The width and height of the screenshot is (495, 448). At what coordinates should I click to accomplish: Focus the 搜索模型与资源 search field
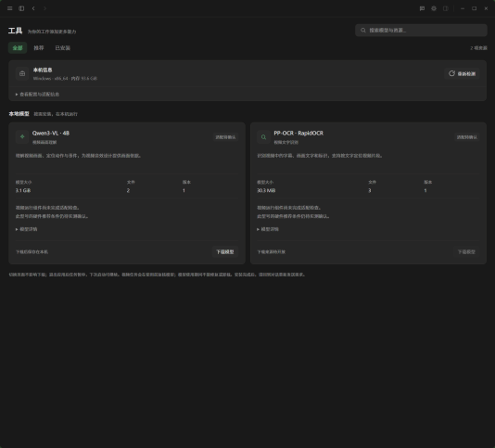point(421,31)
